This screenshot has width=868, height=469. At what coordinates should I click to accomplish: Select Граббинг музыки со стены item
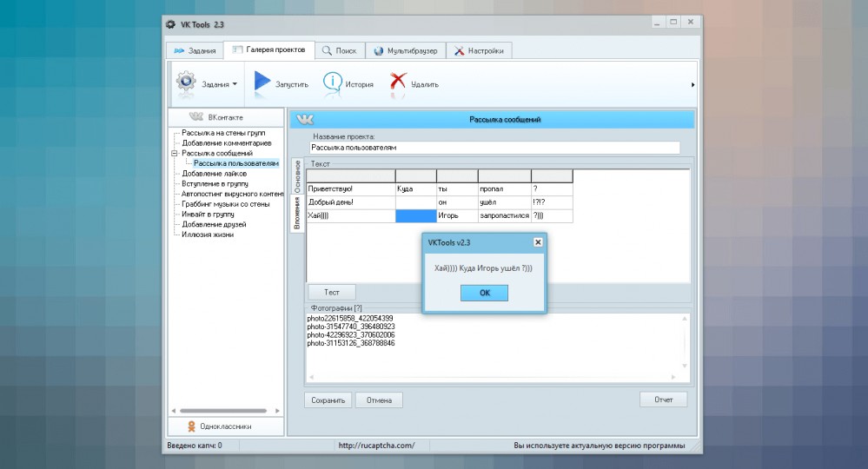pyautogui.click(x=225, y=203)
